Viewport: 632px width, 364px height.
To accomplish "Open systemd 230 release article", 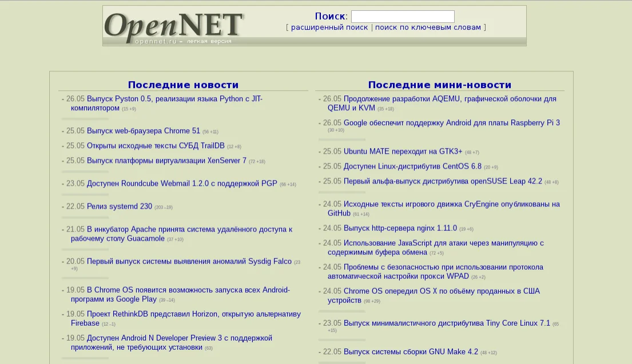I will click(120, 206).
